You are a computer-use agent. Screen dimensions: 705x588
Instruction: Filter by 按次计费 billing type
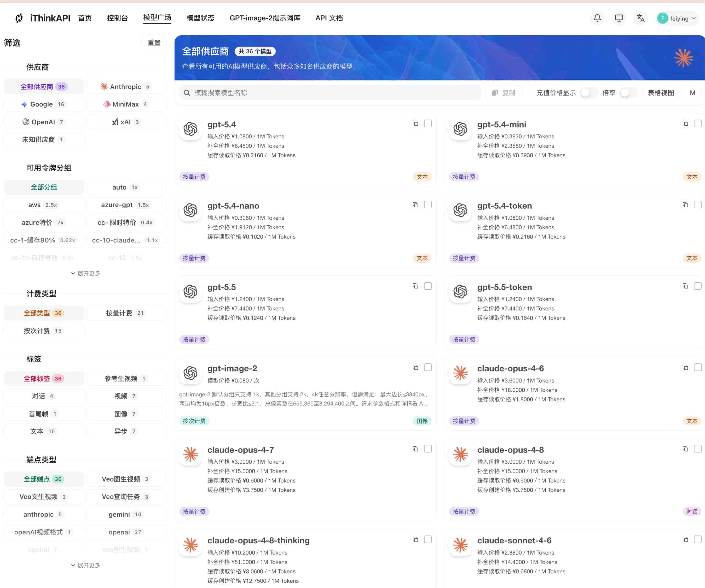point(44,331)
